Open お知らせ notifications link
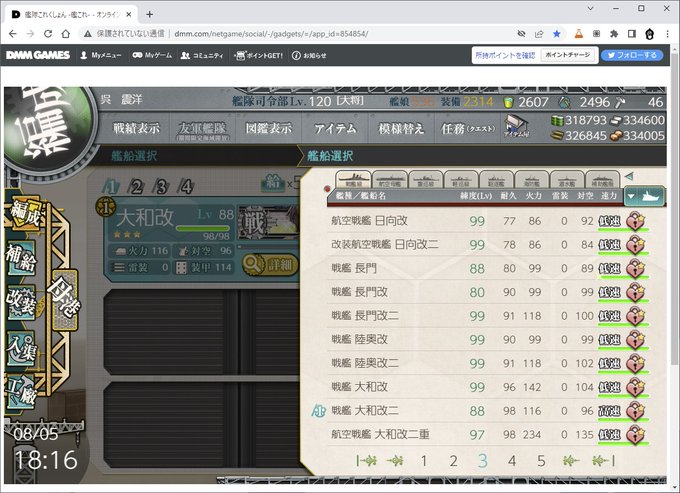The height and width of the screenshot is (493, 680). pyautogui.click(x=309, y=56)
